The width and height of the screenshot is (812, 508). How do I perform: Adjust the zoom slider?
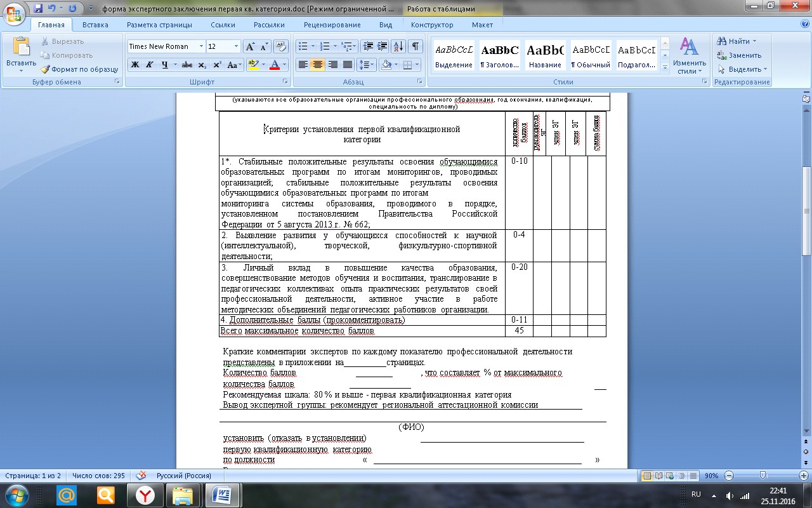[763, 476]
